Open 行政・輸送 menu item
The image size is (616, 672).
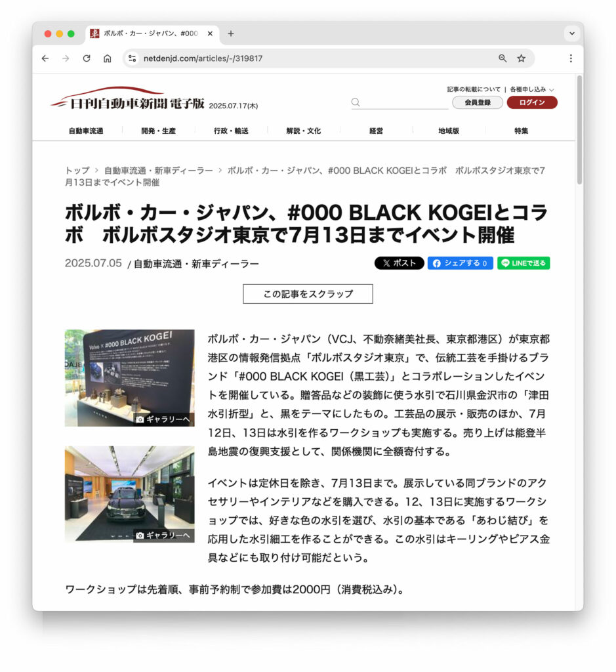coord(231,131)
